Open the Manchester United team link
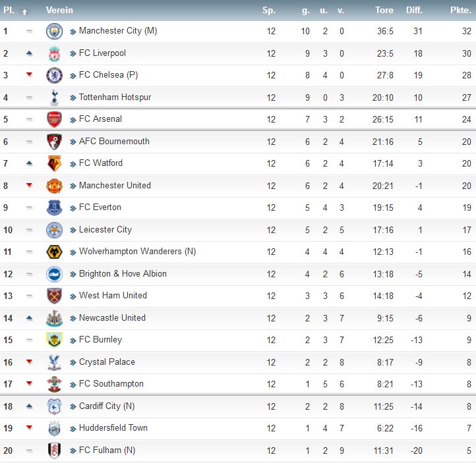Image resolution: width=476 pixels, height=463 pixels. point(115,186)
